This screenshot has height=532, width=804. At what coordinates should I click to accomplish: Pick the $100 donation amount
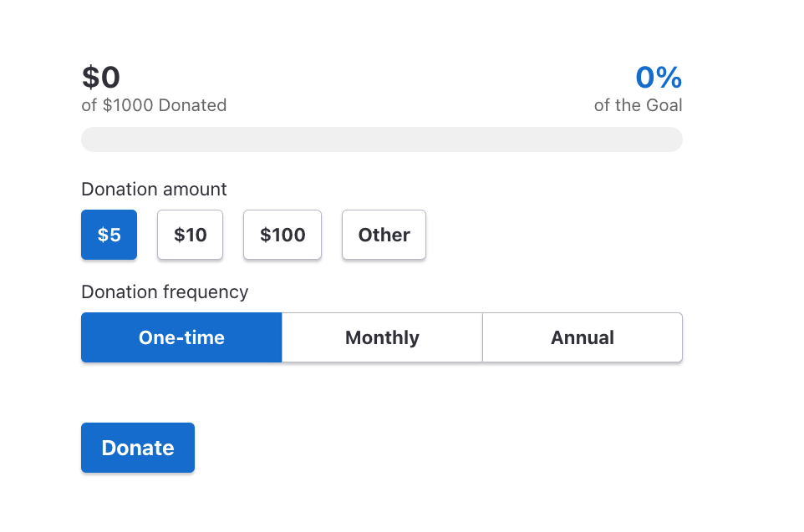click(282, 235)
